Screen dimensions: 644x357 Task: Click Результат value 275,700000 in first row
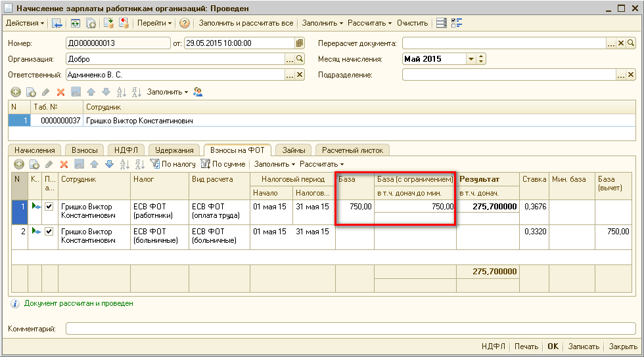[x=494, y=207]
